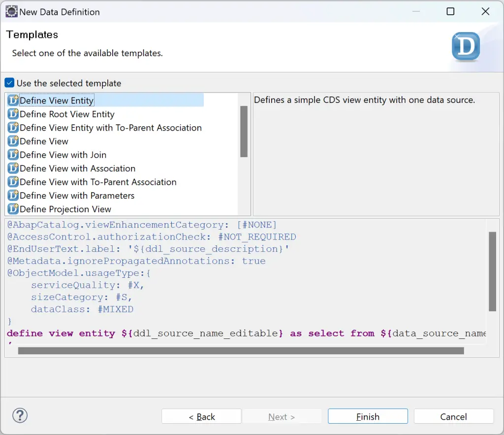Click the viewEnhancementCategory annotation line
Screen dimensions: 504x435
coord(142,225)
